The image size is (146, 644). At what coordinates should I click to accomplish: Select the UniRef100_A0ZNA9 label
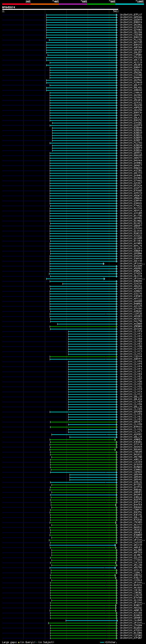[131, 324]
